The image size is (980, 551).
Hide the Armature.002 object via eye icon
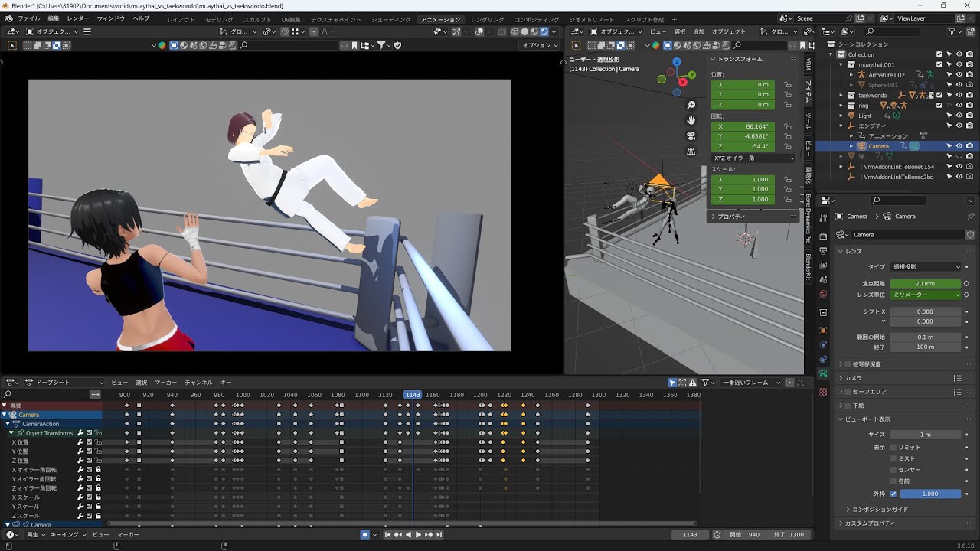959,75
